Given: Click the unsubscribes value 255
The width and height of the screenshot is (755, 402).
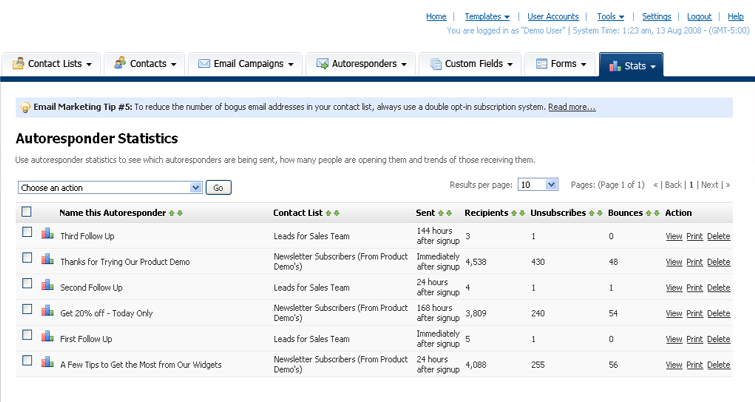Looking at the screenshot, I should click(538, 364).
